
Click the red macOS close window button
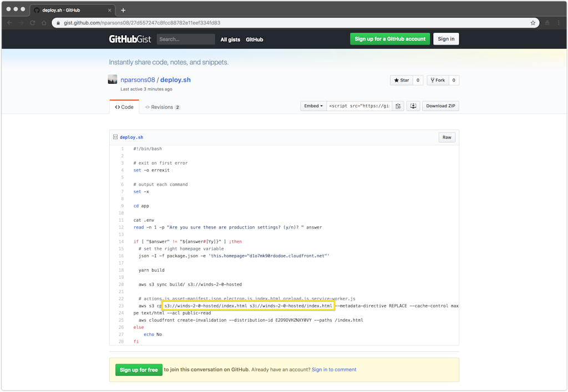(9, 9)
